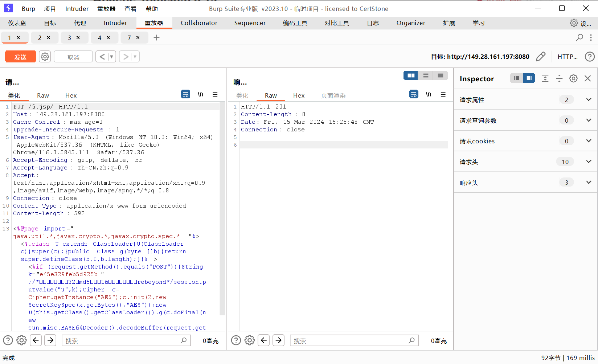This screenshot has height=364, width=598.
Task: Toggle word wrap in response viewer
Action: coord(414,94)
